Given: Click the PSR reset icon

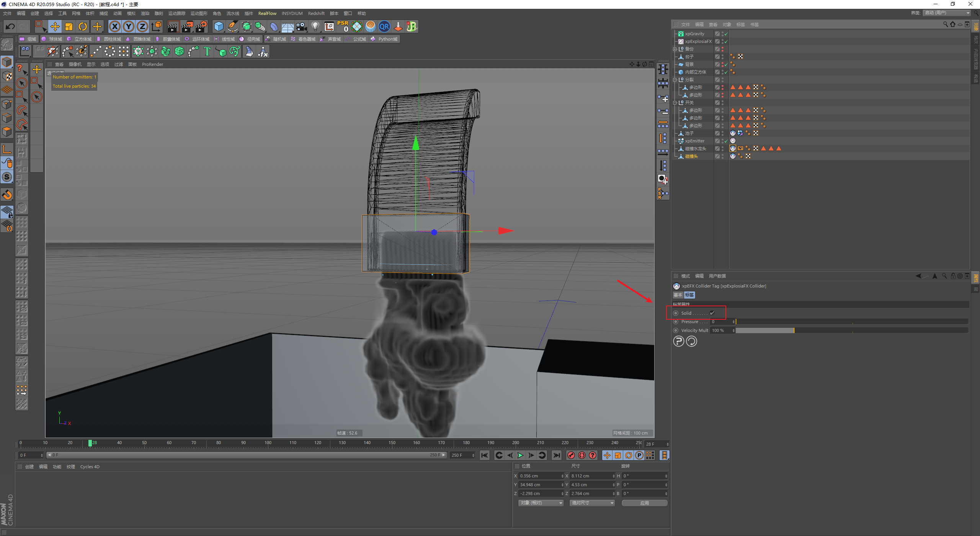Looking at the screenshot, I should [x=343, y=26].
